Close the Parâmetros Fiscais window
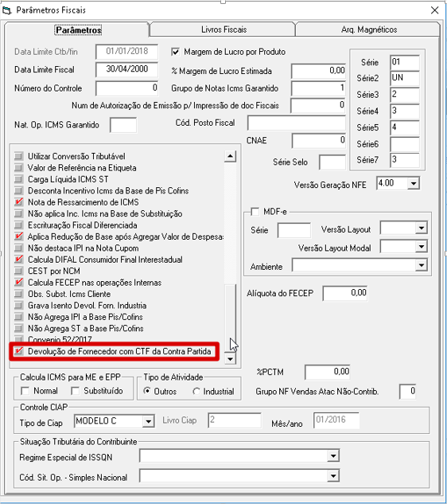 (434, 10)
